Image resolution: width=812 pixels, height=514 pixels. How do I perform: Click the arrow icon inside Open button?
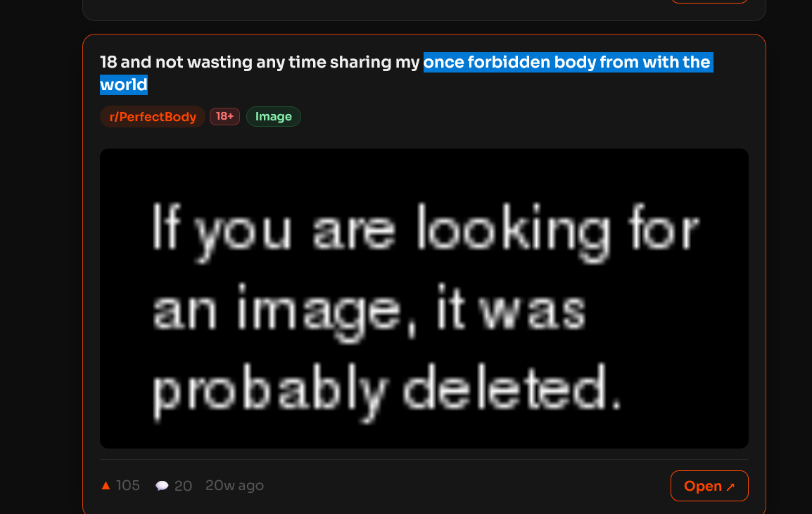[730, 487]
